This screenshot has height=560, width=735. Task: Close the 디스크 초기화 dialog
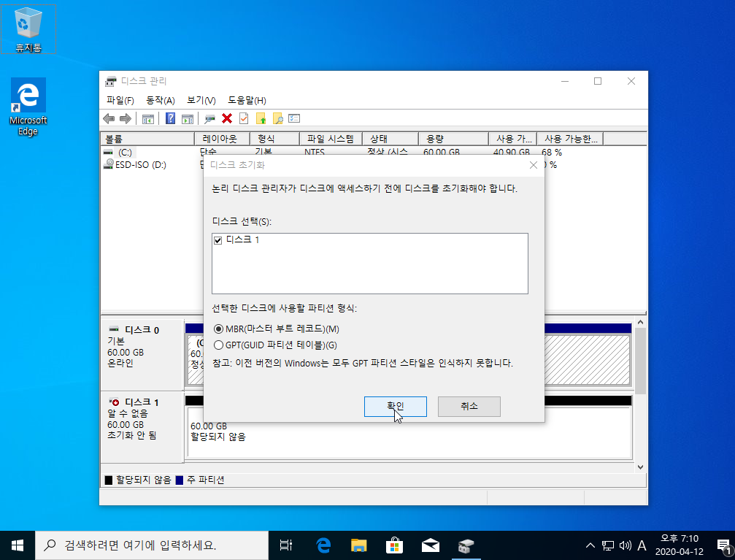coord(533,165)
